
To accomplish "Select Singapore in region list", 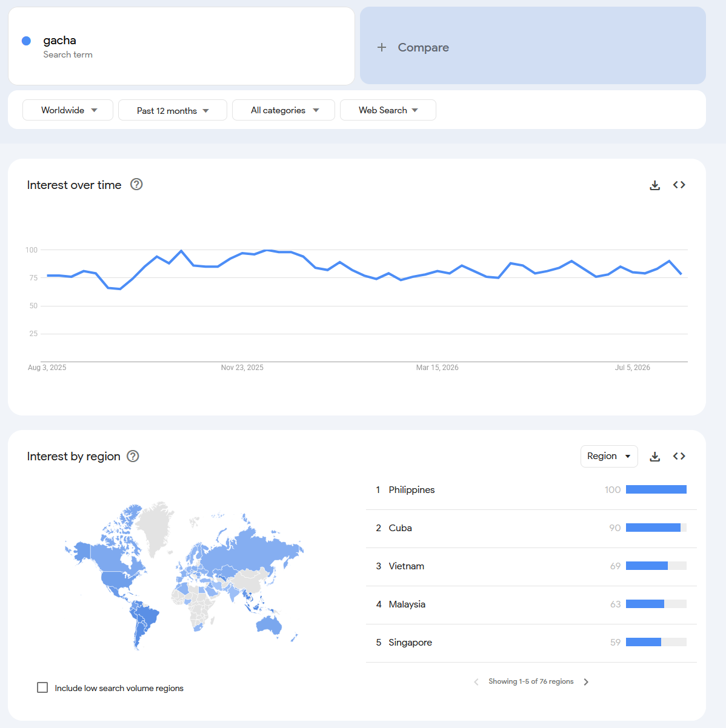I will tap(410, 643).
